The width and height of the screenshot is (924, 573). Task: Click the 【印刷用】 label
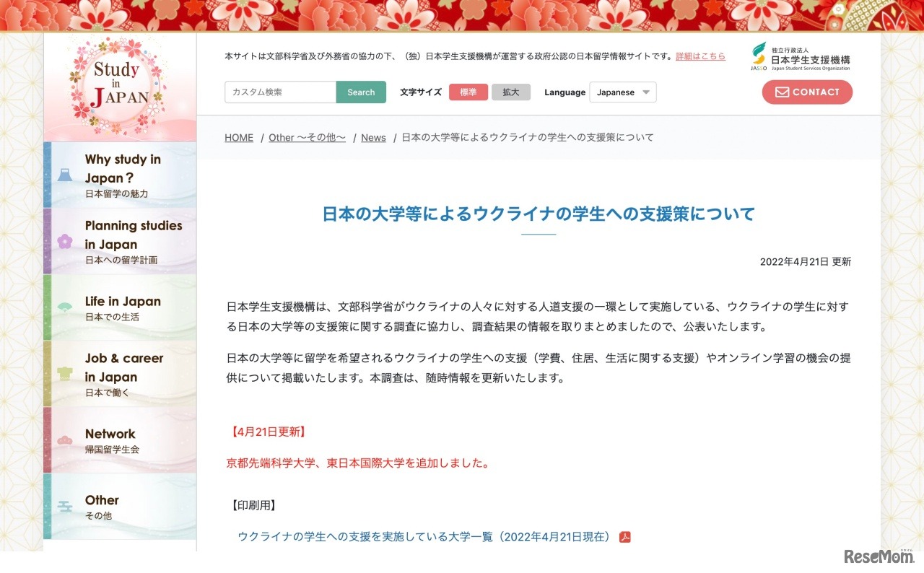point(253,505)
